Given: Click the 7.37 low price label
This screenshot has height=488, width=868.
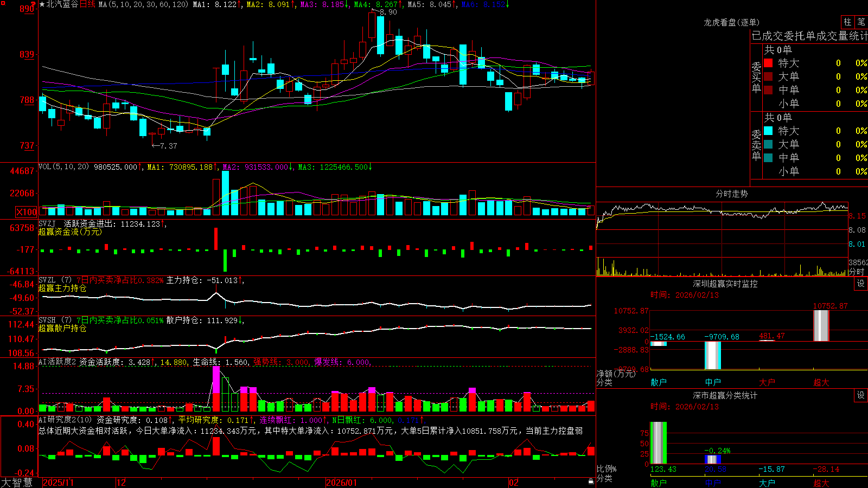Looking at the screenshot, I should [168, 146].
